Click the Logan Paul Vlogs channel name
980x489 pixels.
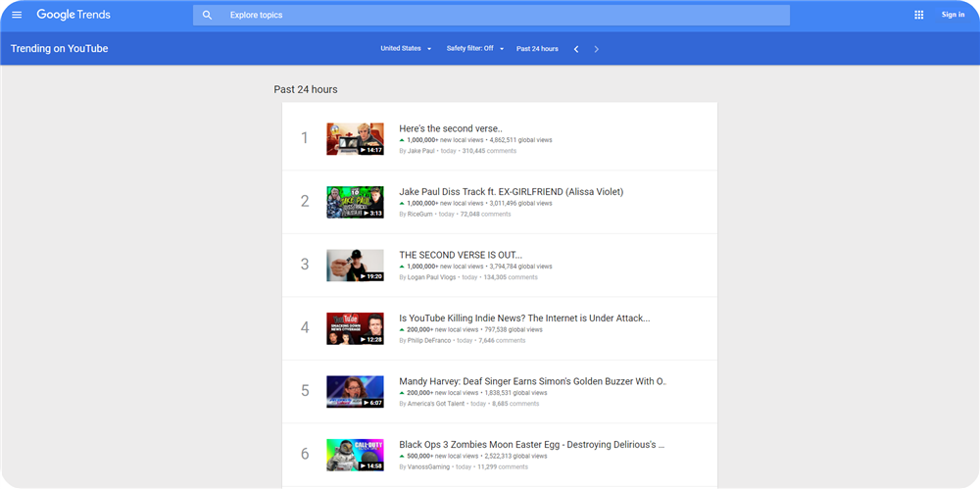coord(431,277)
